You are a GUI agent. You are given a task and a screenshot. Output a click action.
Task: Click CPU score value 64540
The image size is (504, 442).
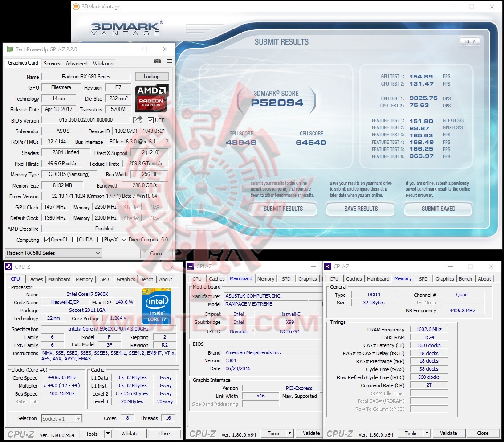tap(311, 143)
